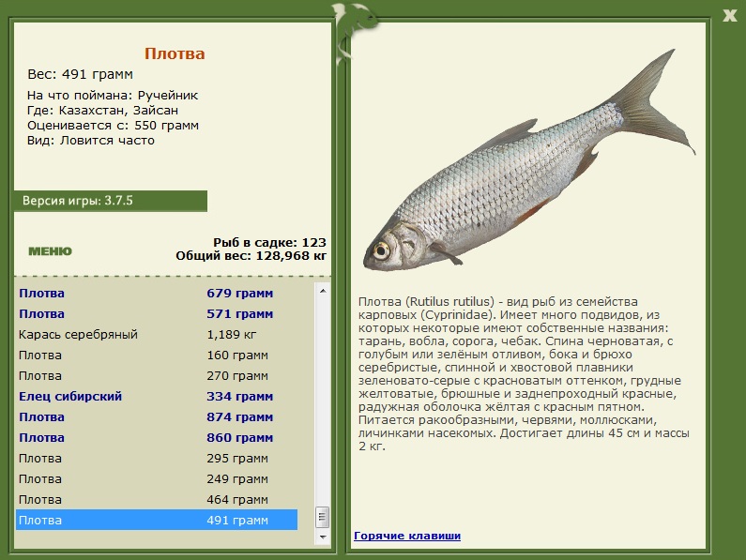The image size is (746, 560).
Task: Open the МЕНЮ menu
Action: click(x=50, y=251)
